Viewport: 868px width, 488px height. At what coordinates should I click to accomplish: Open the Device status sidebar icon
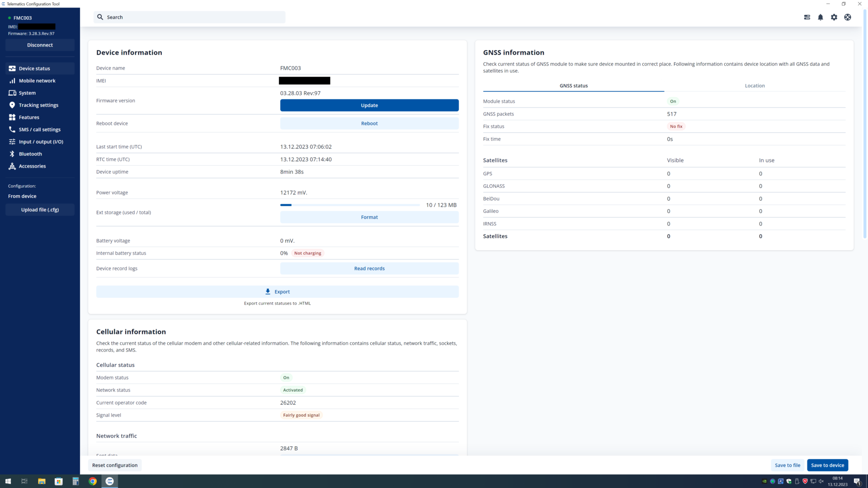[x=12, y=69]
